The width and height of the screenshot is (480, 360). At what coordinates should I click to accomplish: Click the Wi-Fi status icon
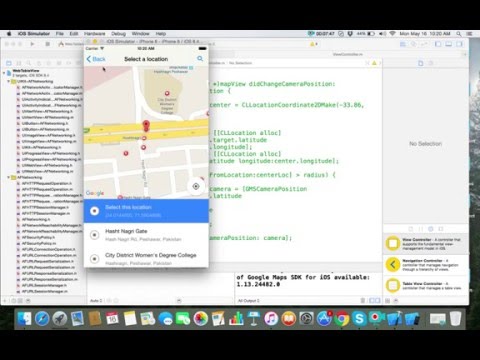coord(392,34)
